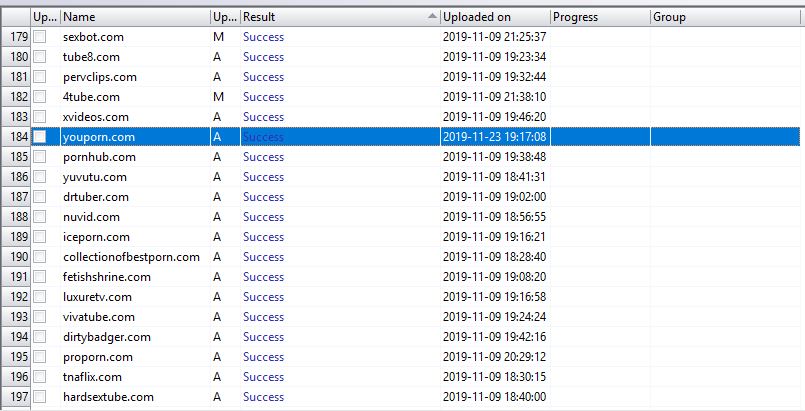Check the xvideos.com row checkbox
The width and height of the screenshot is (805, 411).
[40, 117]
